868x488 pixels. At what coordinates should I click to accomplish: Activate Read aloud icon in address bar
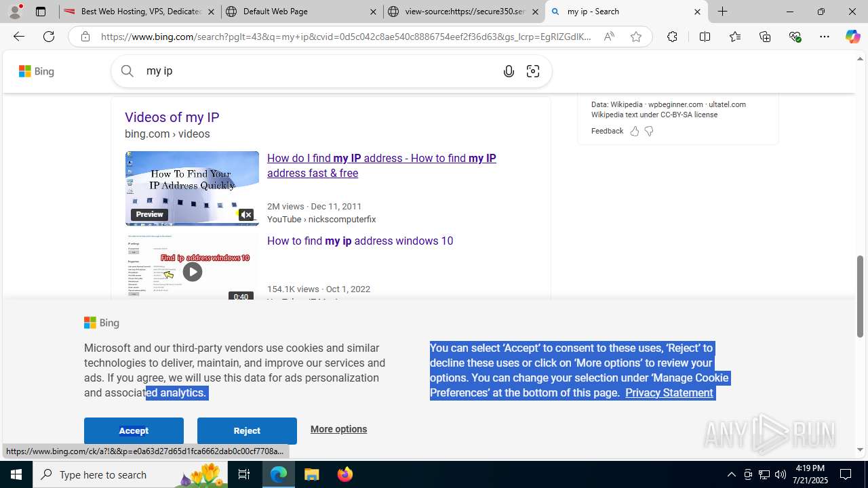(609, 37)
